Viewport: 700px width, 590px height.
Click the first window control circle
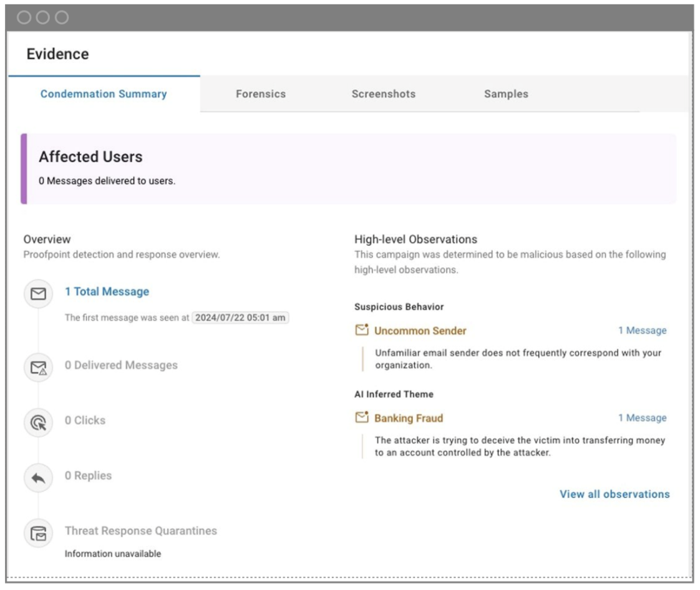(x=24, y=17)
